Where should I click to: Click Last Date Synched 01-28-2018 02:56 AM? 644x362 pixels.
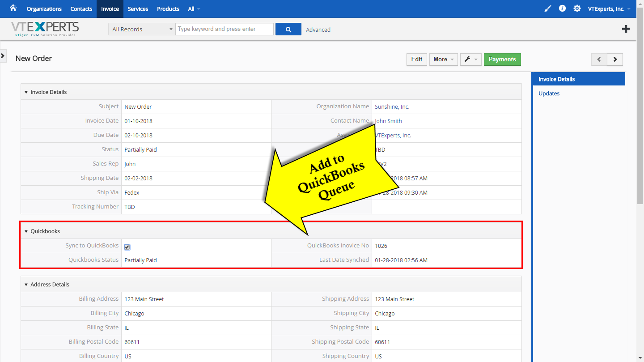point(401,260)
